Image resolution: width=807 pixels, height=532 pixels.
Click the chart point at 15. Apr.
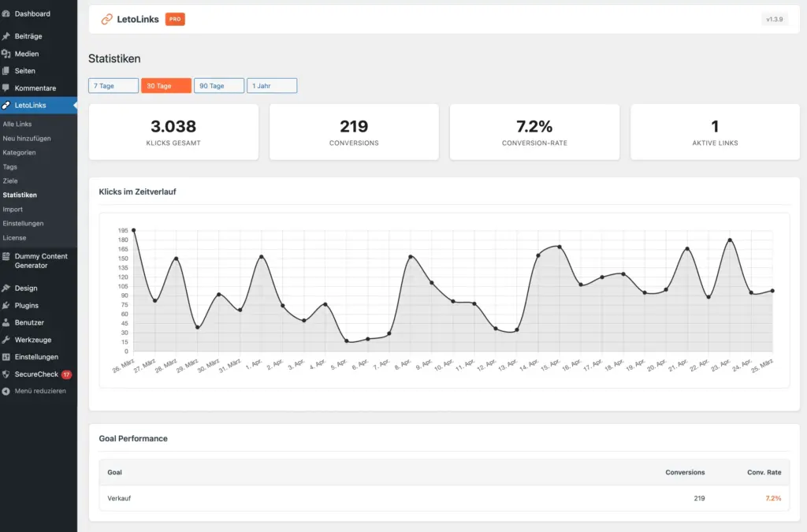pos(560,247)
